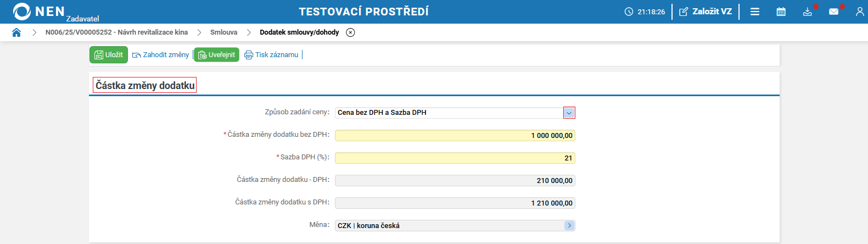
Task: Expand the Způsob zadání ceny dropdown
Action: pos(569,113)
